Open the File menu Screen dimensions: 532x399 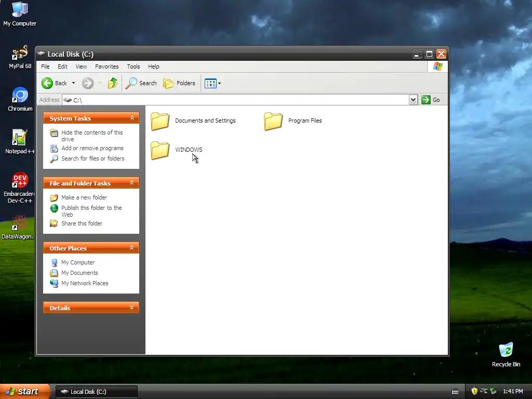(45, 66)
